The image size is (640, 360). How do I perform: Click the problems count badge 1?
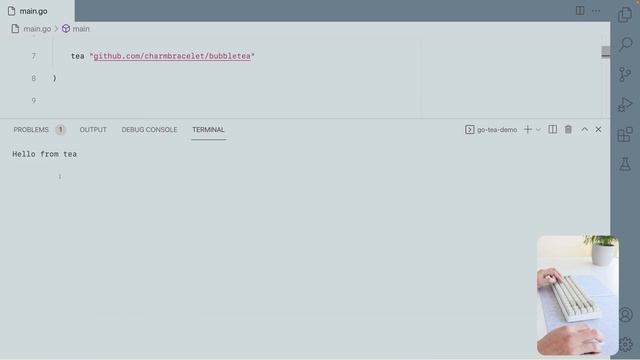(60, 130)
